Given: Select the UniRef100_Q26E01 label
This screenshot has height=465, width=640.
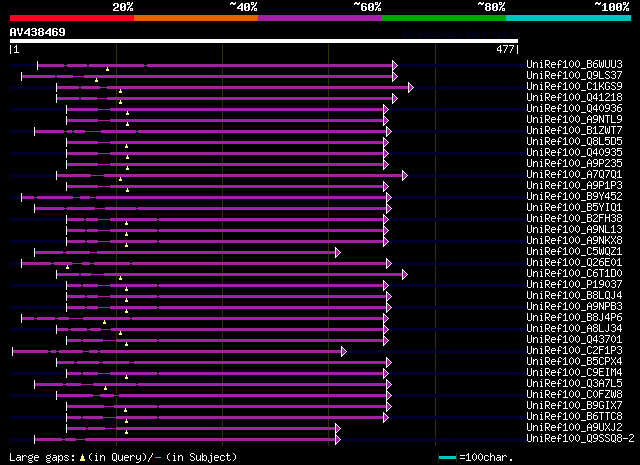Looking at the screenshot, I should [x=574, y=263].
